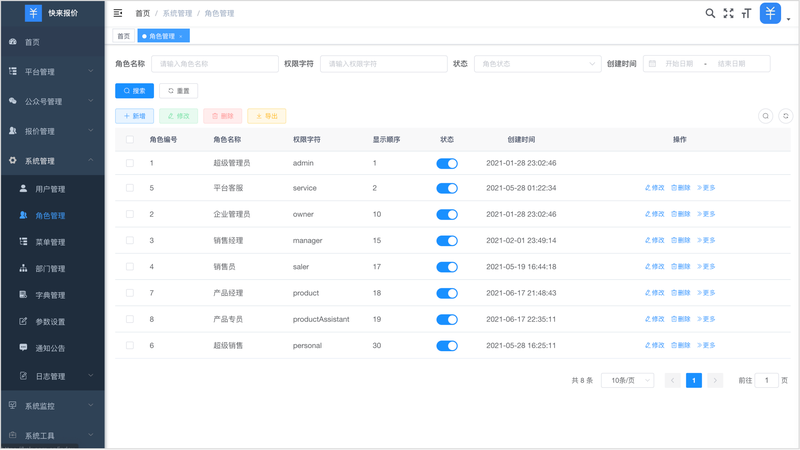Open the header search icon
This screenshot has height=450, width=800.
[710, 13]
